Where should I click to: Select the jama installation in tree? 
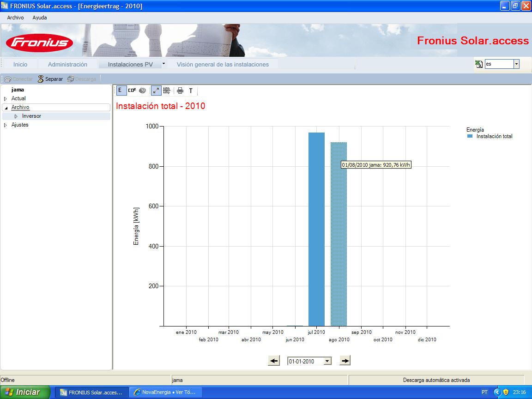pos(18,90)
